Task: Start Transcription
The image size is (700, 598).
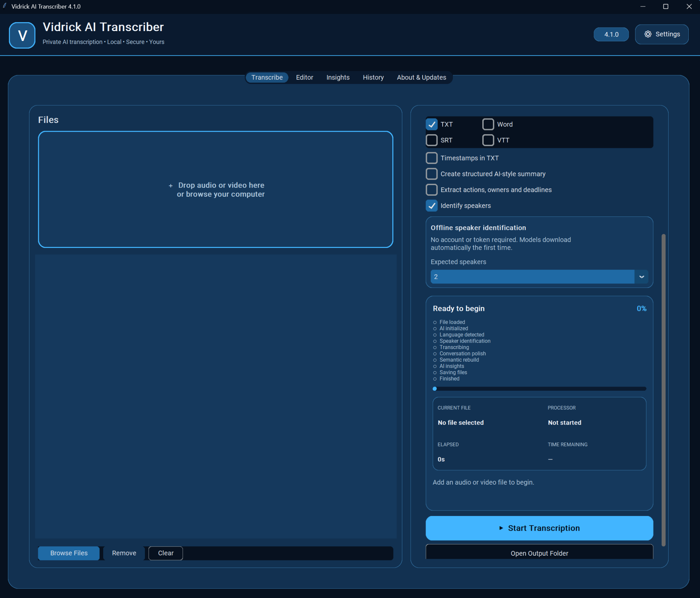Action: click(539, 528)
